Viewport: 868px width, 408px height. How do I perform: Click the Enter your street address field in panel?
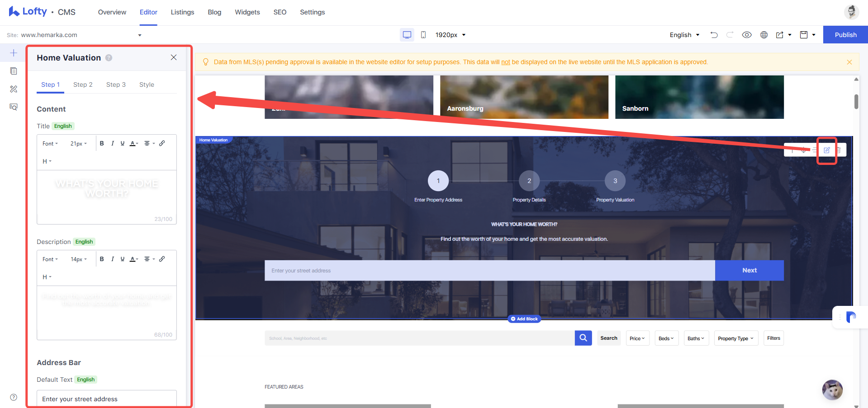tap(107, 399)
